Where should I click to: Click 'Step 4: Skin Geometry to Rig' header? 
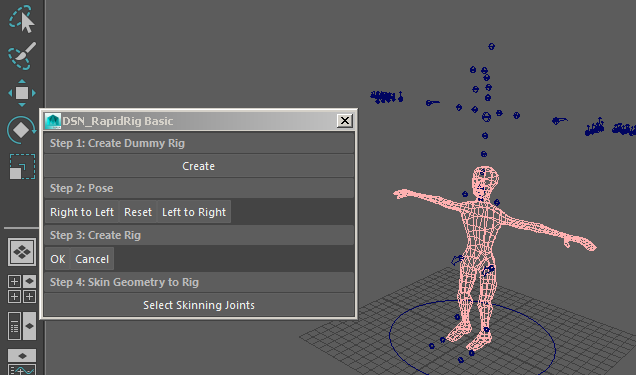(x=199, y=282)
